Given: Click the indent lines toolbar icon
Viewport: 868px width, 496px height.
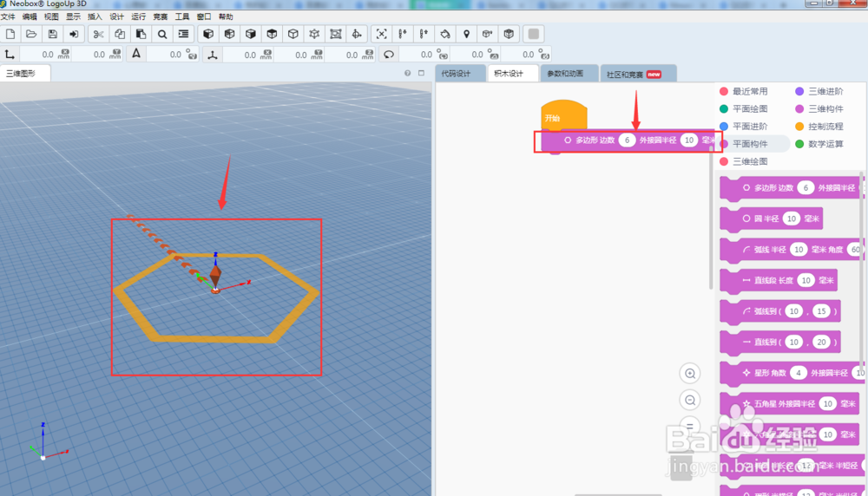Looking at the screenshot, I should pyautogui.click(x=183, y=35).
